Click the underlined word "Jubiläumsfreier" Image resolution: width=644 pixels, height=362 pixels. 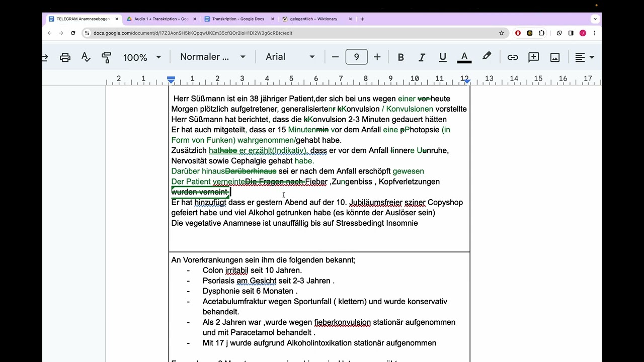pyautogui.click(x=376, y=203)
